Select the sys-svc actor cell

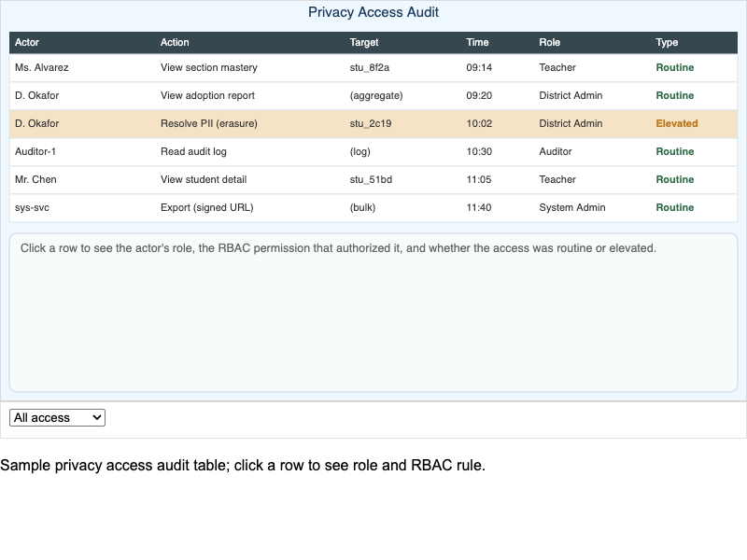[x=32, y=207]
